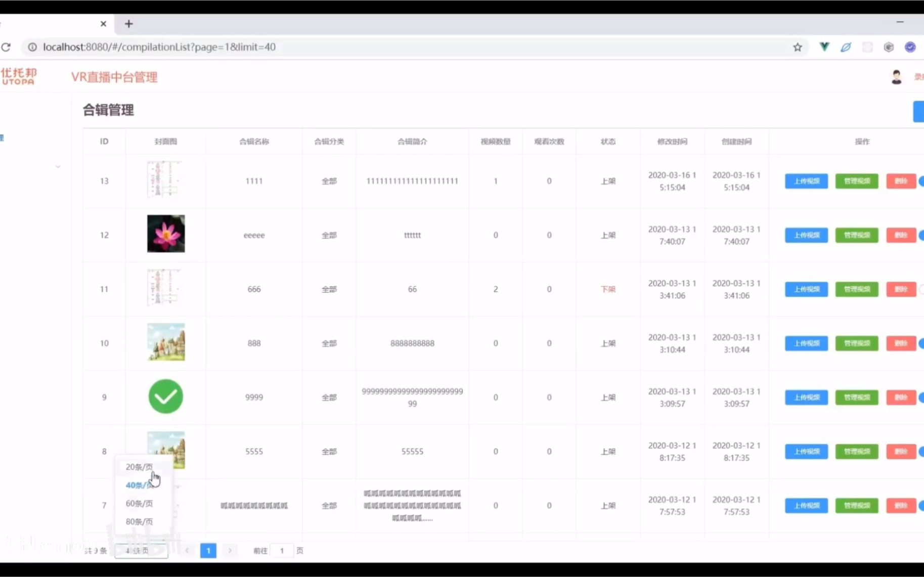Click the address bar URL

(x=159, y=47)
